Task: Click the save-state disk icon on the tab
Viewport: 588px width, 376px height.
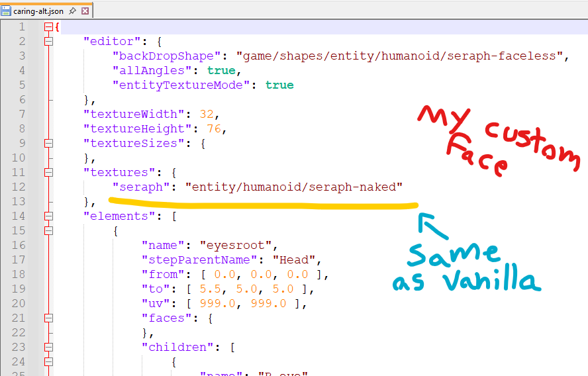Action: (x=6, y=11)
